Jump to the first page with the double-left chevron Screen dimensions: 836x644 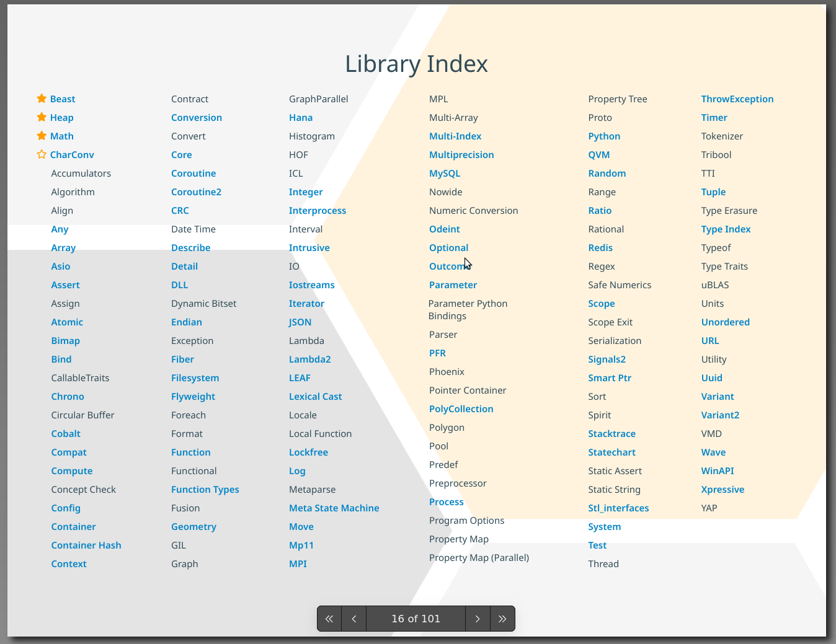pyautogui.click(x=329, y=618)
